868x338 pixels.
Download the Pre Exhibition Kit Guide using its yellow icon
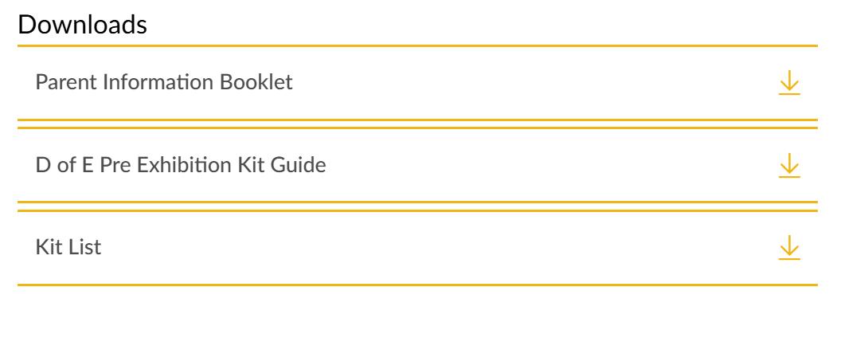(788, 165)
